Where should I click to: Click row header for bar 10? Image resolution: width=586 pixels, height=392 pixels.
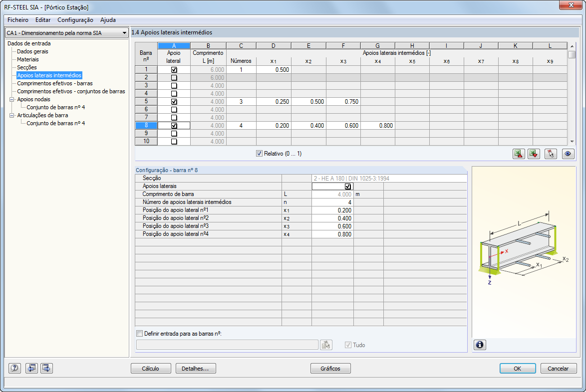click(x=146, y=142)
